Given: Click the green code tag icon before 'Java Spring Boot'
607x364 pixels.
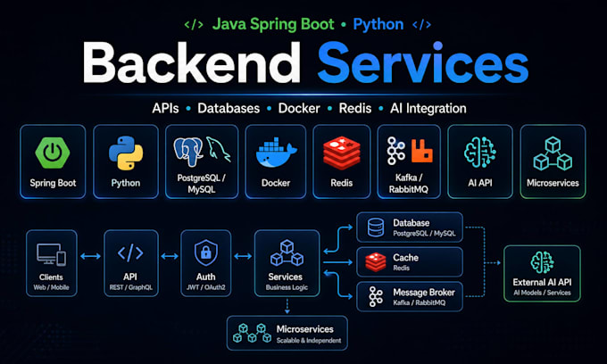Looking at the screenshot, I should pyautogui.click(x=194, y=25).
